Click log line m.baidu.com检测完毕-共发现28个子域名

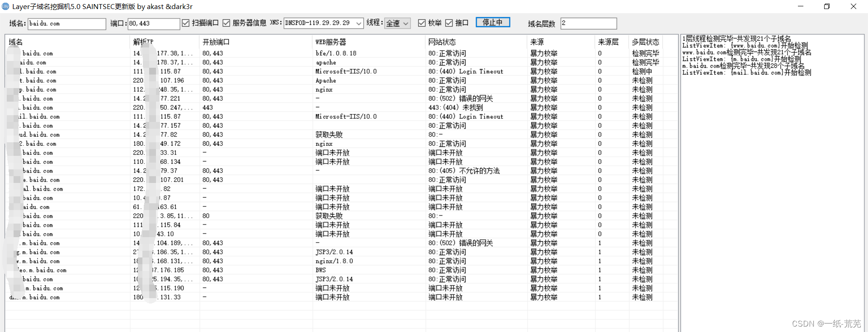744,66
